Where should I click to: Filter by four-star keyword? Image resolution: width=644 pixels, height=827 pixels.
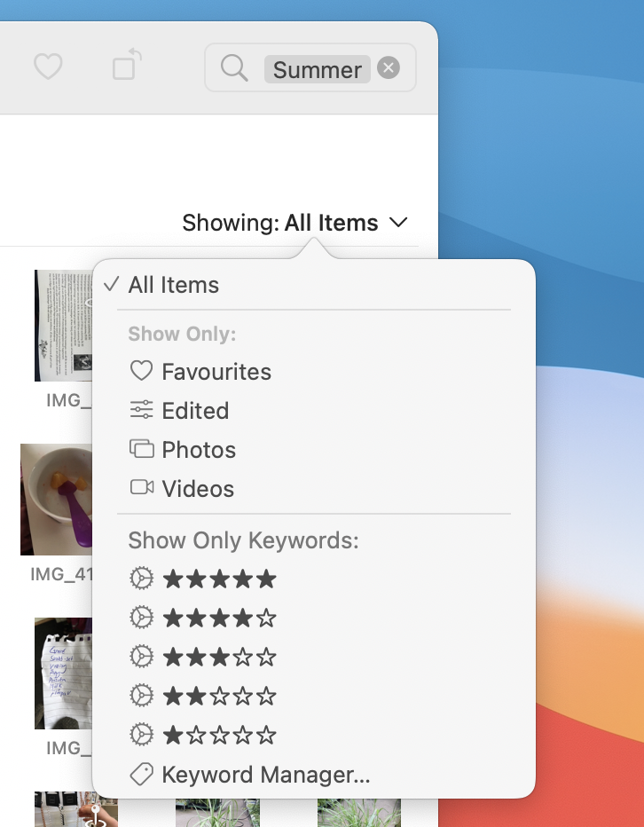click(x=314, y=618)
